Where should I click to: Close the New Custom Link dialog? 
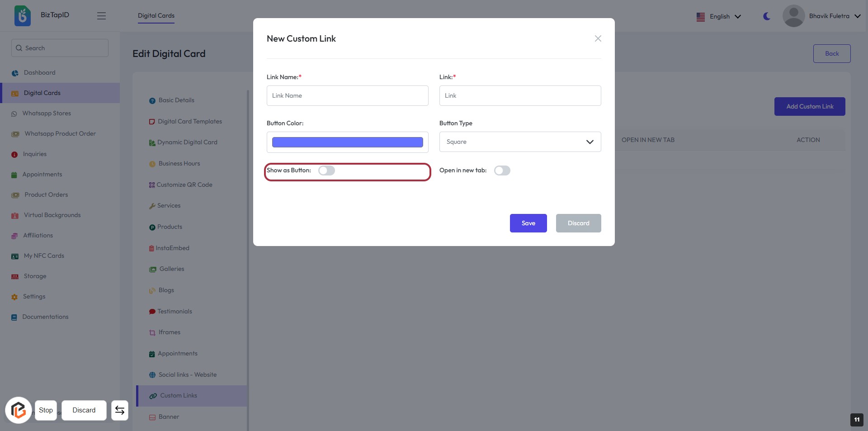point(598,38)
